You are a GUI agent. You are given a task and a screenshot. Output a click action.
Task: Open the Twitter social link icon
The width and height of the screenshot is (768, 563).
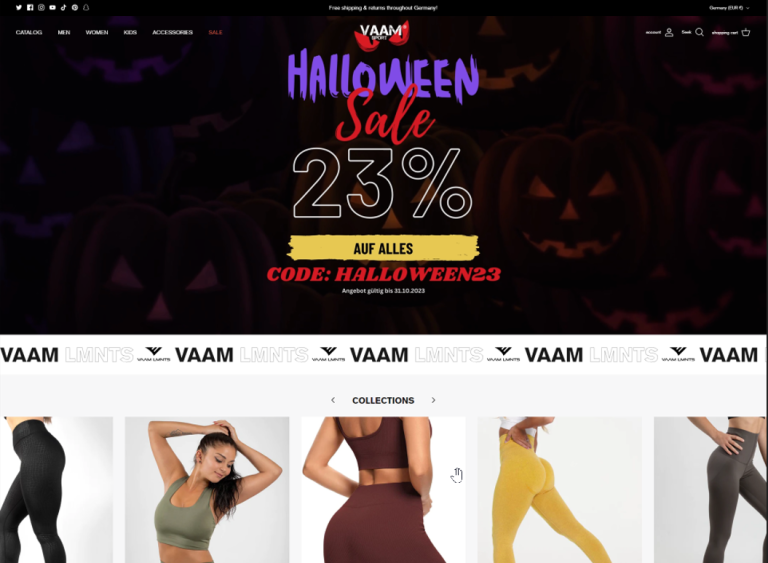(19, 7)
